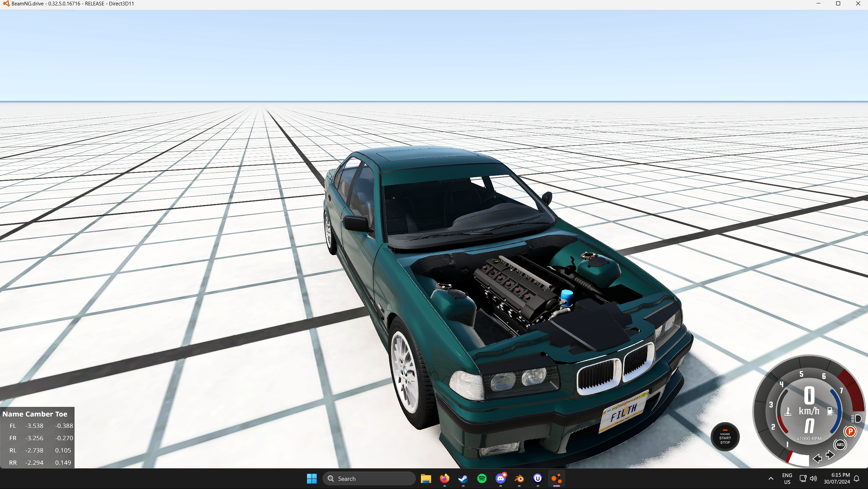Click the gear indicator N on tachometer

click(809, 426)
